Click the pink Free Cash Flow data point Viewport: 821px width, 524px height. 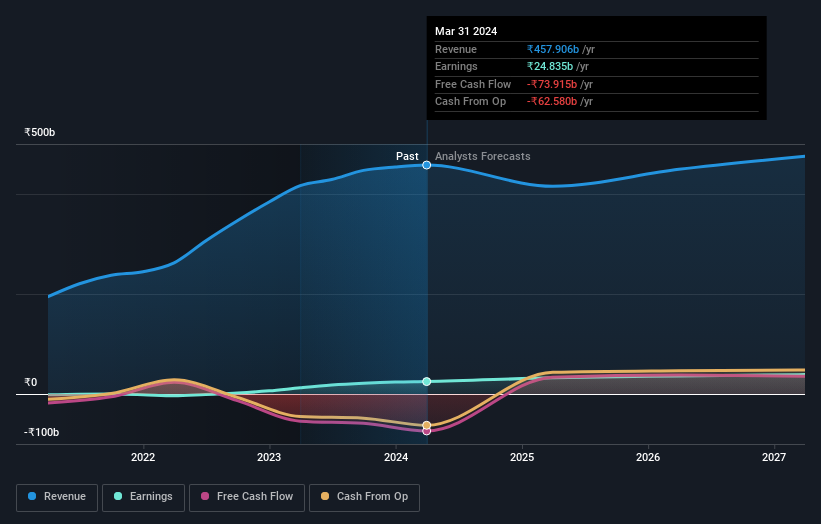pyautogui.click(x=427, y=431)
